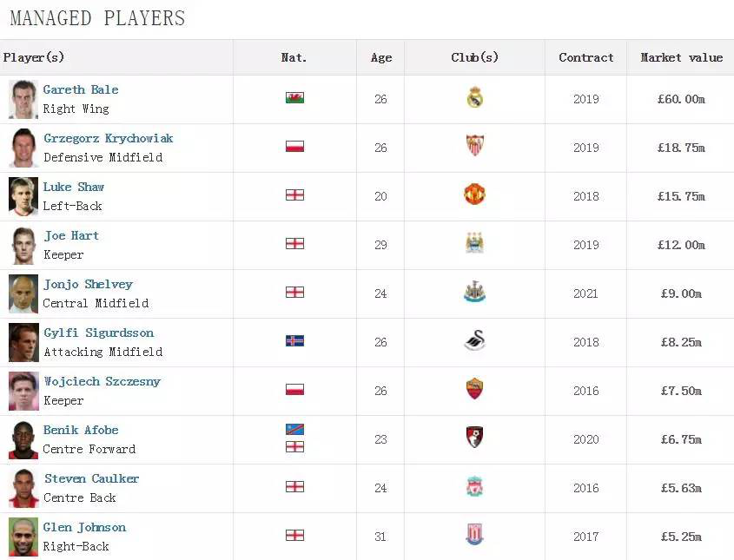
Task: Click Liverpool crest in Caulker row
Action: pos(474,486)
